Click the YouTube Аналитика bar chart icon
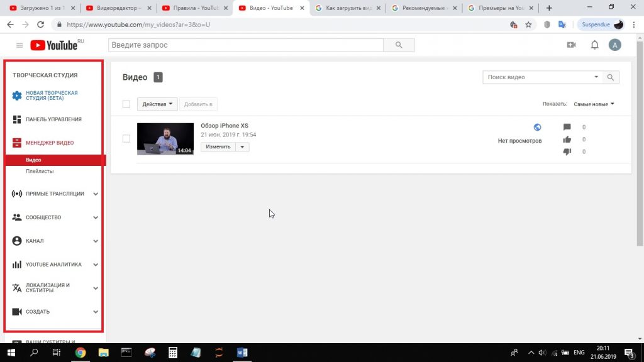Image resolution: width=644 pixels, height=362 pixels. click(x=17, y=265)
